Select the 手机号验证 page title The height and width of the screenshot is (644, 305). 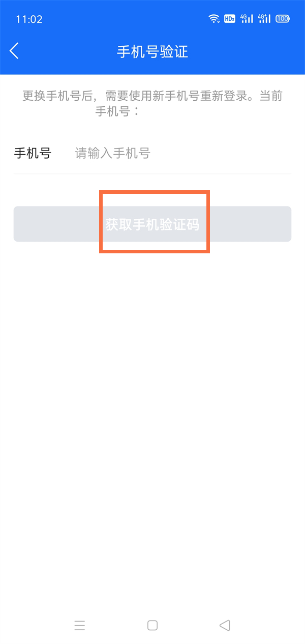pyautogui.click(x=152, y=51)
